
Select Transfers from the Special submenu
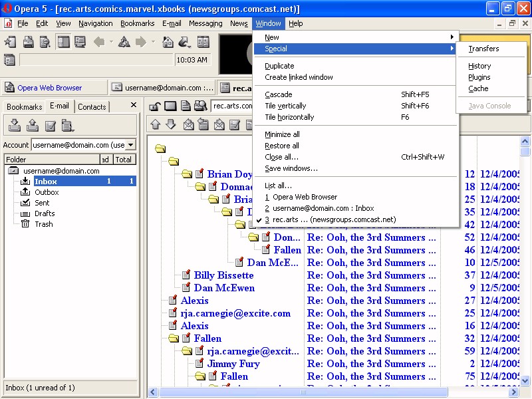click(x=483, y=49)
